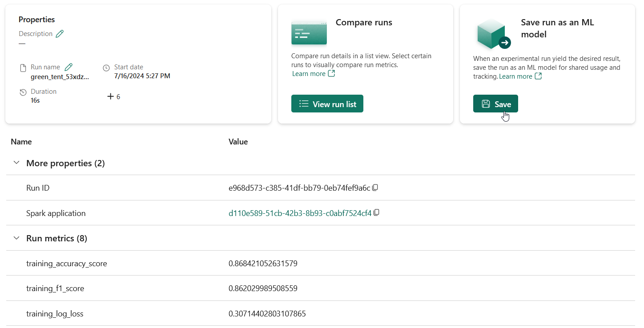Copy the Run ID value
The width and height of the screenshot is (644, 328).
pos(375,188)
